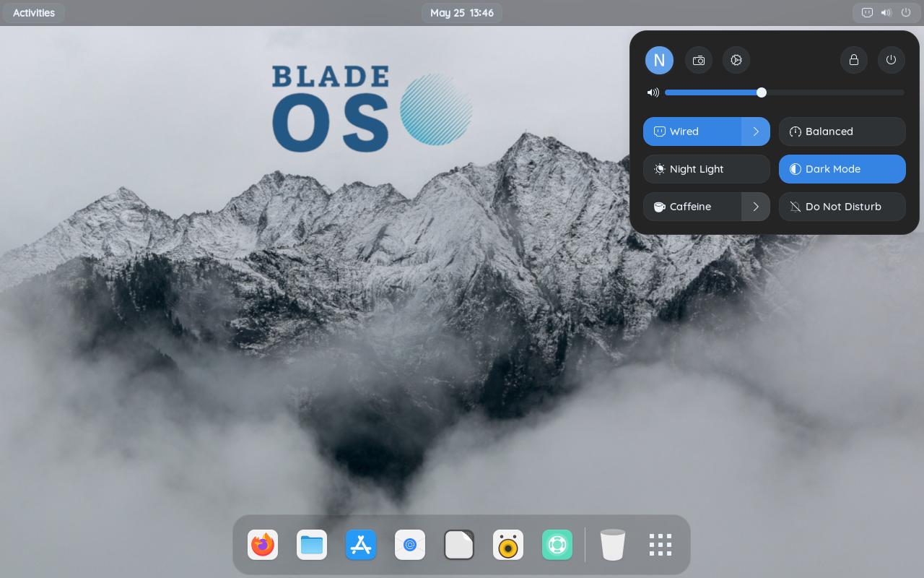Click power icon in top bar
This screenshot has width=924, height=578.
click(906, 12)
